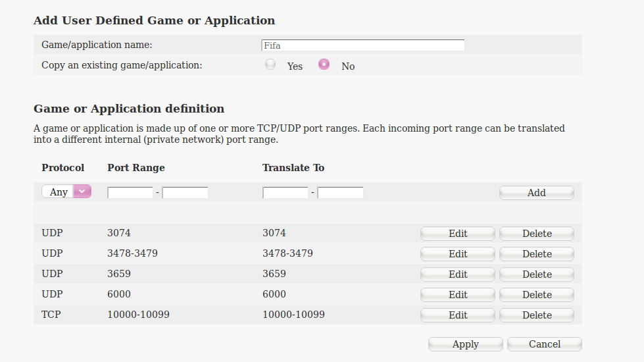The width and height of the screenshot is (644, 362).
Task: Open the Protocol dropdown set to Any
Action: tap(66, 192)
